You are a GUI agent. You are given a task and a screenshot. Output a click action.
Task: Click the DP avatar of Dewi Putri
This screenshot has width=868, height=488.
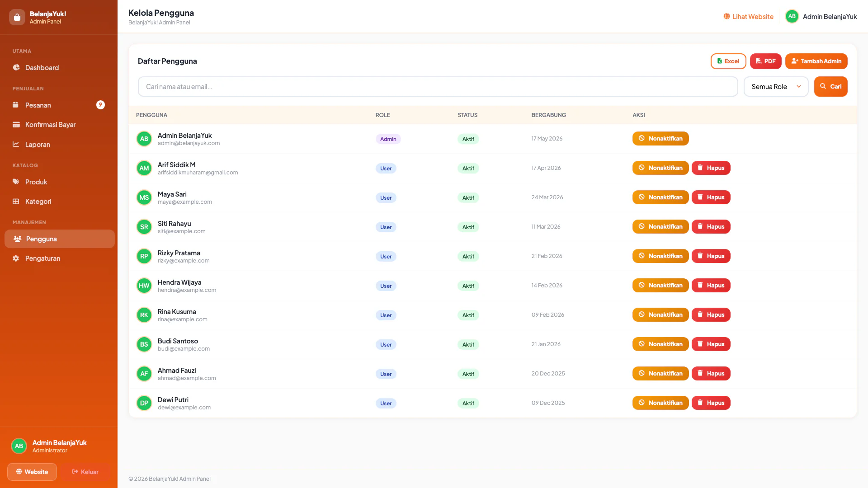(144, 403)
